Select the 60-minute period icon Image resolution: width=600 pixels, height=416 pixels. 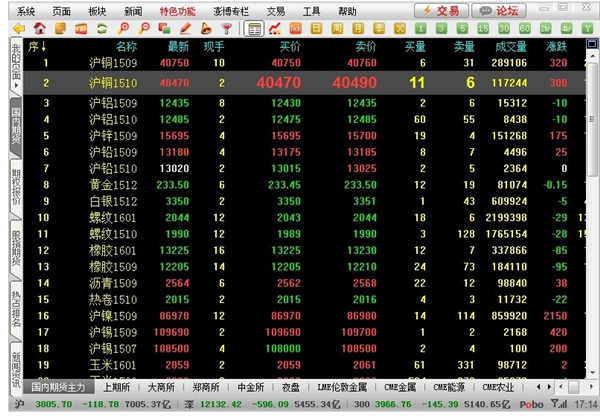(x=525, y=29)
